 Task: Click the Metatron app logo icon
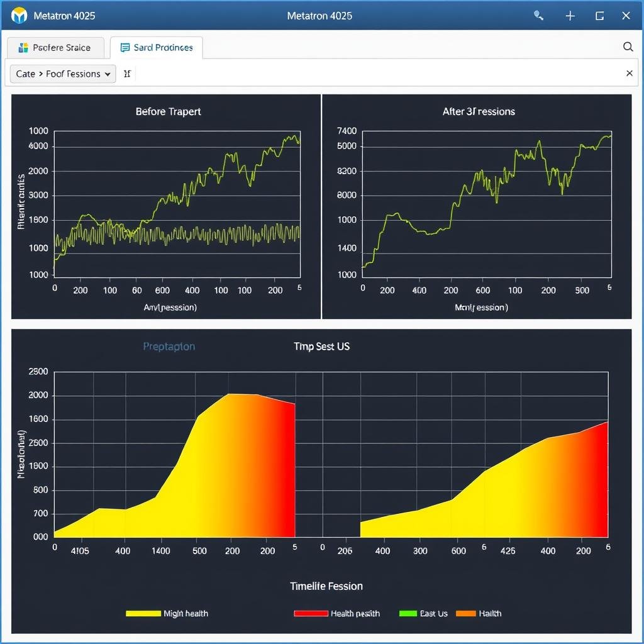click(19, 16)
